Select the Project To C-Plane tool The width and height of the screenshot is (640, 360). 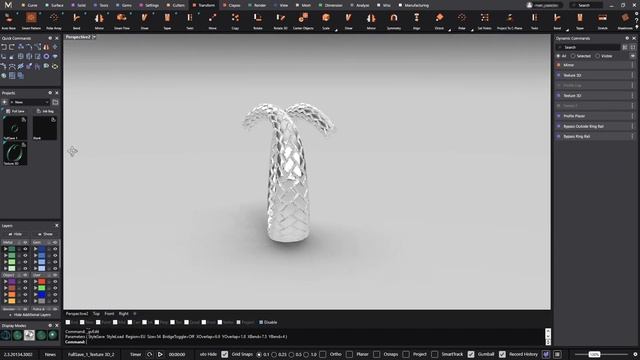point(509,21)
